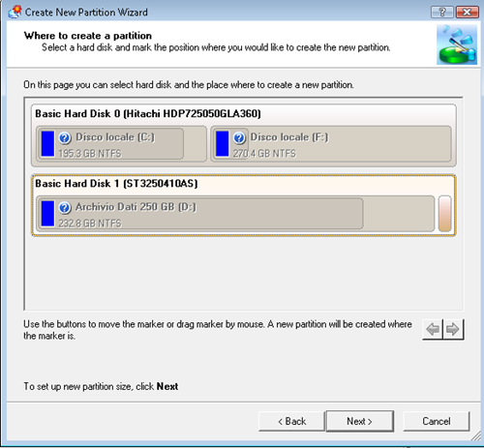The image size is (484, 448).
Task: Click the partition wizard illustration in header
Action: [457, 45]
